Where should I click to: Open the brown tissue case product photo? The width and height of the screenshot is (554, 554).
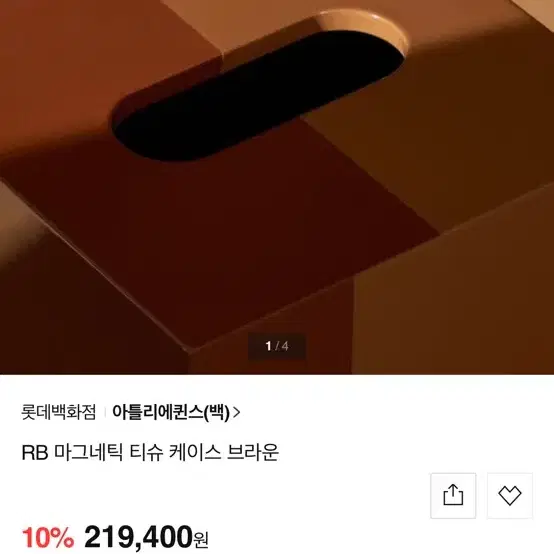277,187
